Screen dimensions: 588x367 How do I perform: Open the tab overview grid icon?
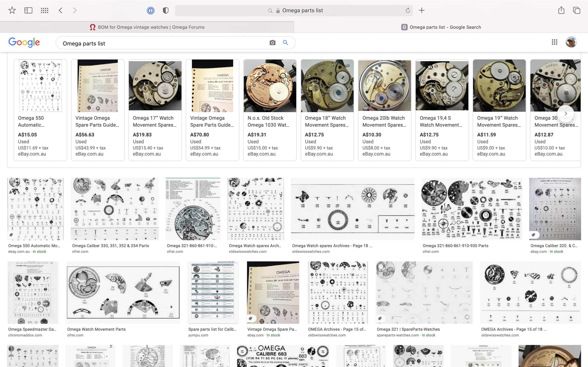click(x=45, y=10)
